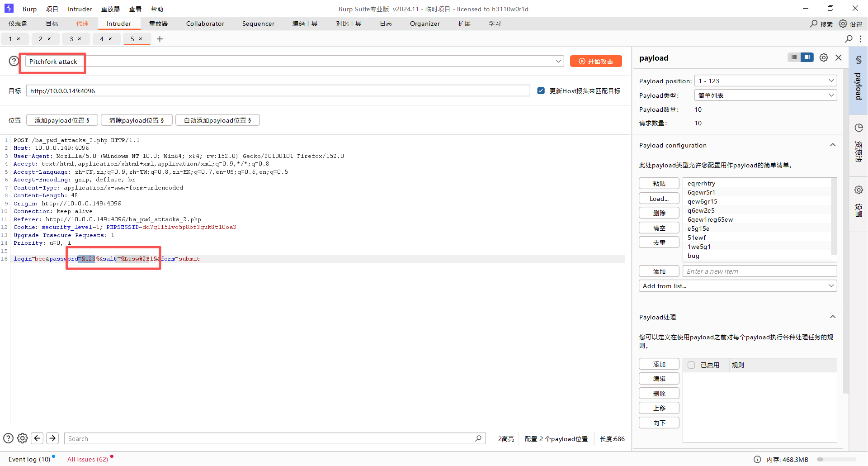
Task: Click the Enter a new item field
Action: click(x=759, y=271)
